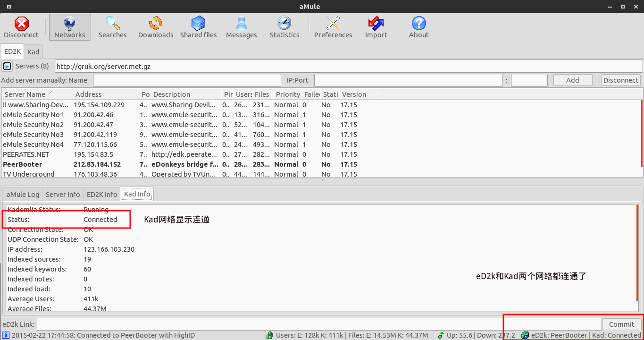The height and width of the screenshot is (340, 644).
Task: Open the Server Info tab
Action: click(x=63, y=194)
